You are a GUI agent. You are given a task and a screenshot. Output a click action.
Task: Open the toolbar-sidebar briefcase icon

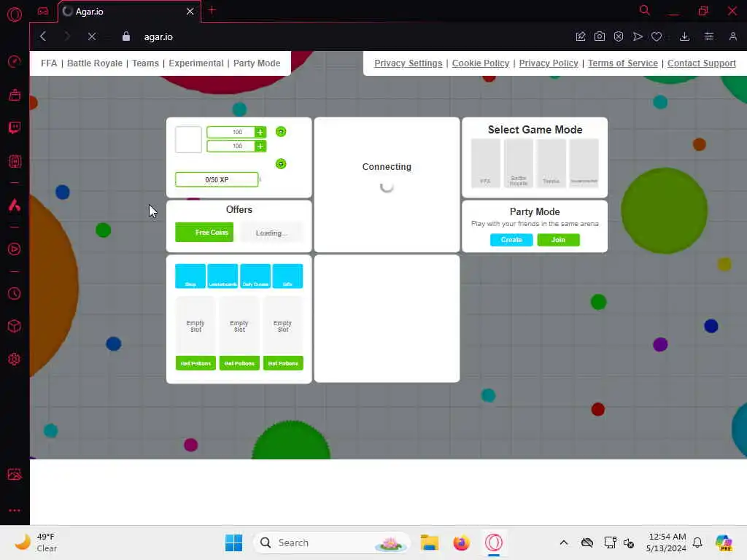click(15, 95)
